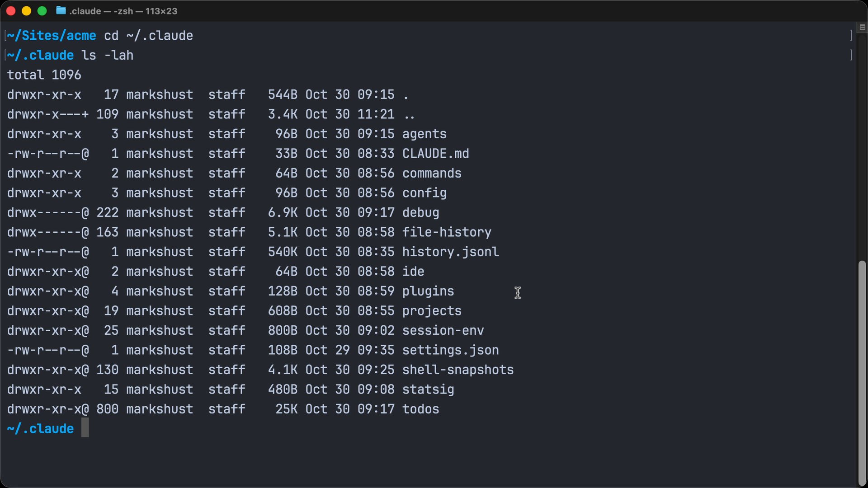
Task: Click the CLAUDE.md filename in the listing
Action: coord(435,154)
